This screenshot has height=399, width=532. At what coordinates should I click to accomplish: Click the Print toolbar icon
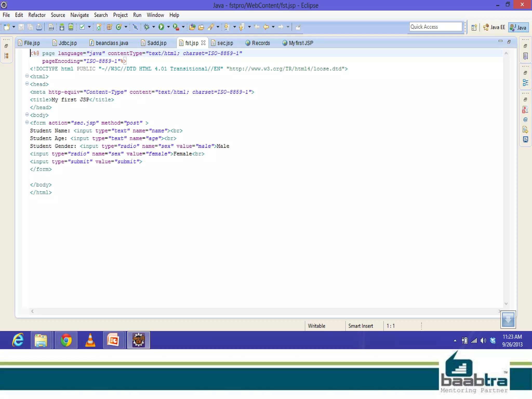coord(39,27)
